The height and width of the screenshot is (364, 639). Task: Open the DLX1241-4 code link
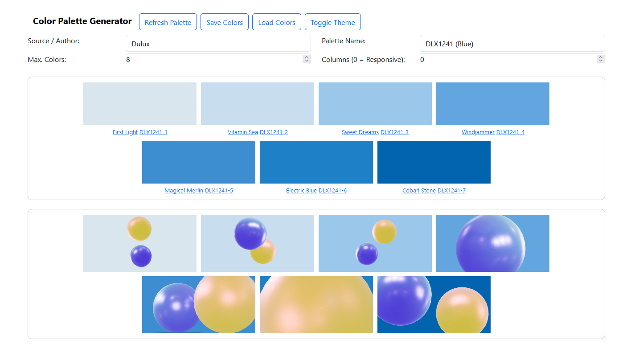510,132
